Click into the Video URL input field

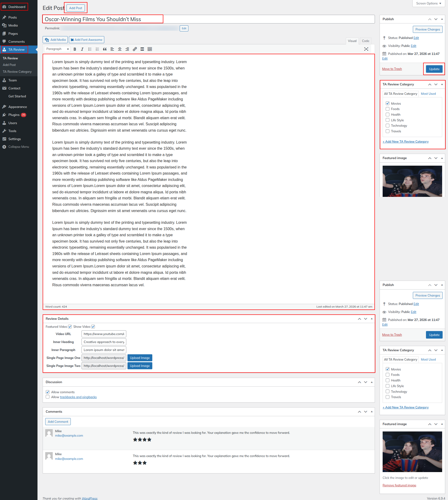[x=104, y=334]
